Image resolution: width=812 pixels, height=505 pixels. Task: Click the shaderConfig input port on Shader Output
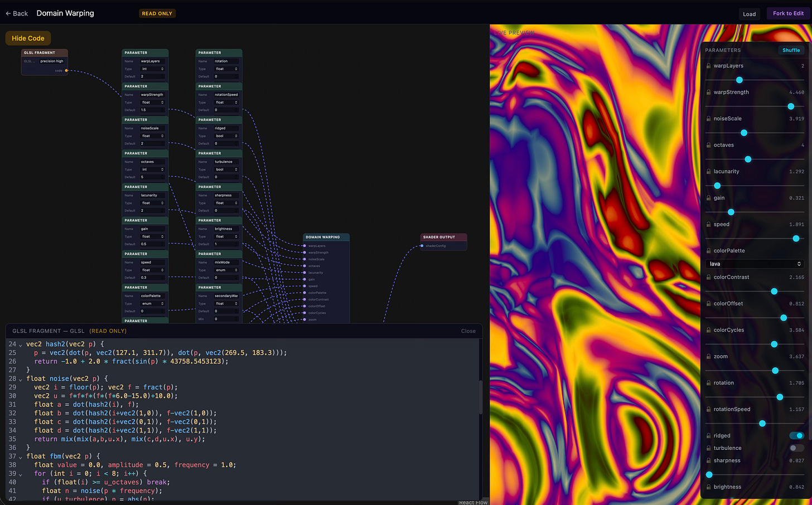tap(422, 246)
